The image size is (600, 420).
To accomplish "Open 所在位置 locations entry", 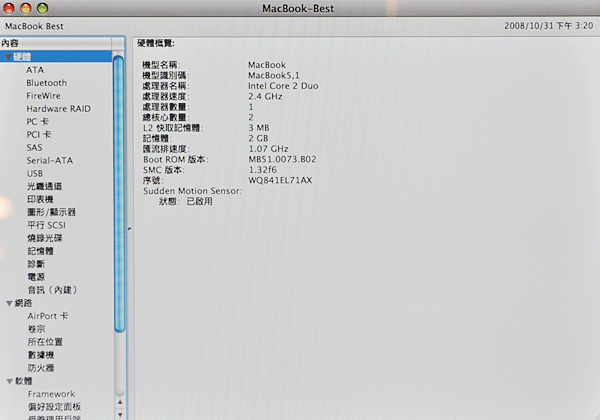I will click(45, 342).
